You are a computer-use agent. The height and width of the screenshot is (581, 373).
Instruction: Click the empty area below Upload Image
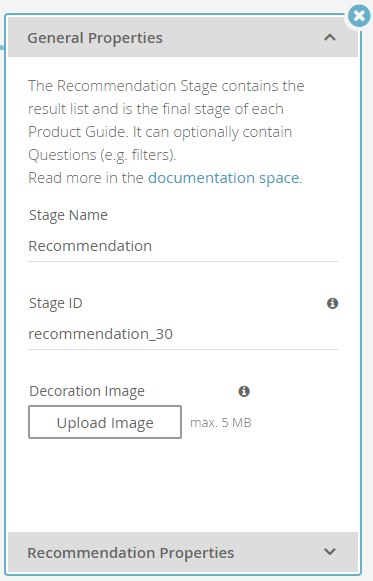(x=183, y=485)
